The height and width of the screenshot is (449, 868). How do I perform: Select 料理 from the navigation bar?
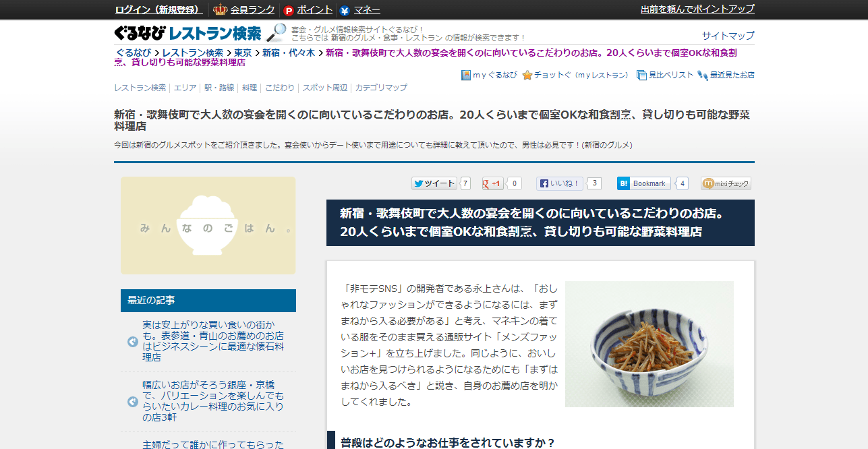(249, 88)
